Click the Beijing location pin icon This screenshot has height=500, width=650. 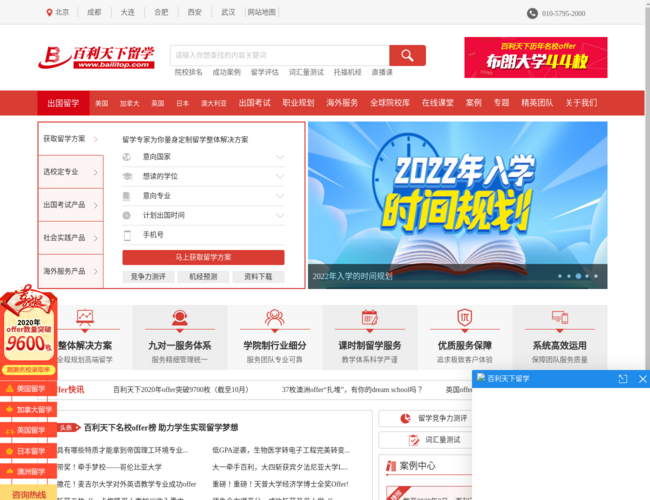tap(49, 12)
